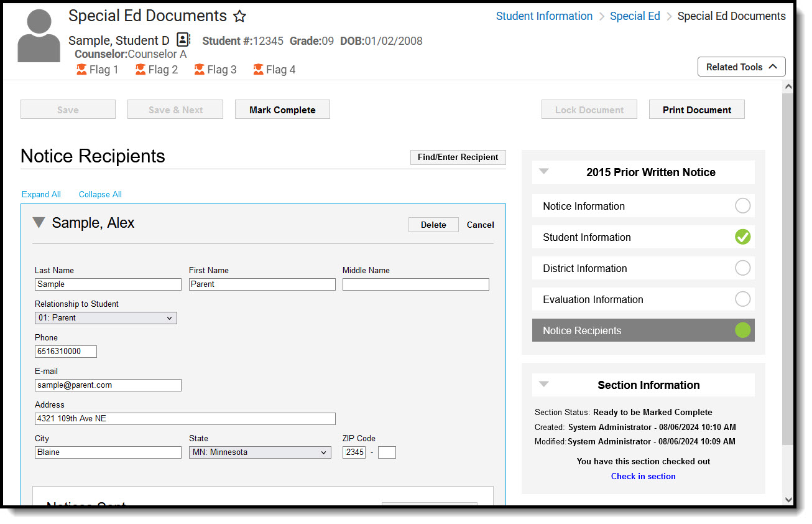812x524 pixels.
Task: Click into the Phone field
Action: coord(66,352)
